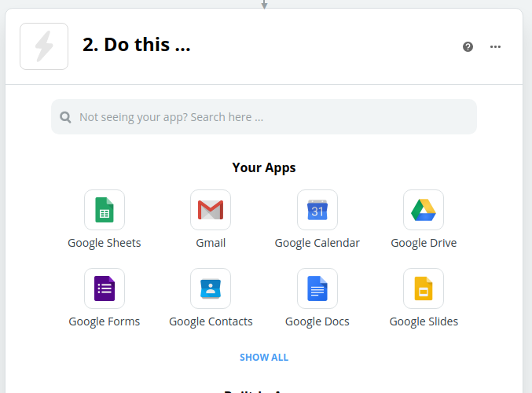Open the help question mark icon
Image resolution: width=532 pixels, height=393 pixels.
click(x=468, y=47)
